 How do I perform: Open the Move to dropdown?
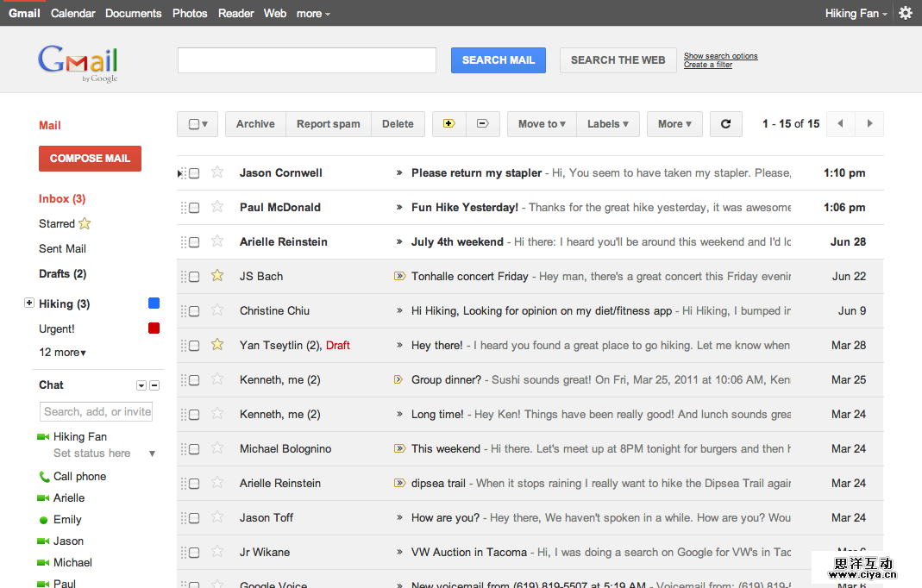tap(541, 124)
